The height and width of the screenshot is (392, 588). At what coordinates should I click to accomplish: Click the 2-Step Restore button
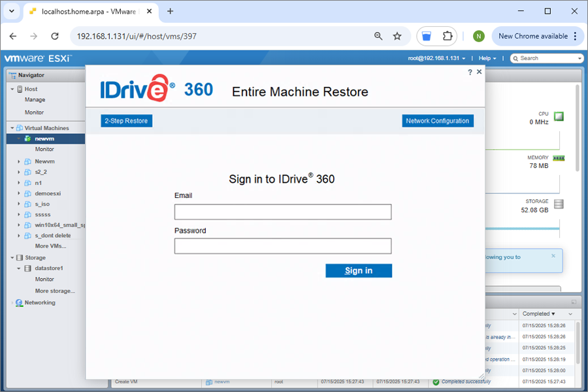click(127, 121)
